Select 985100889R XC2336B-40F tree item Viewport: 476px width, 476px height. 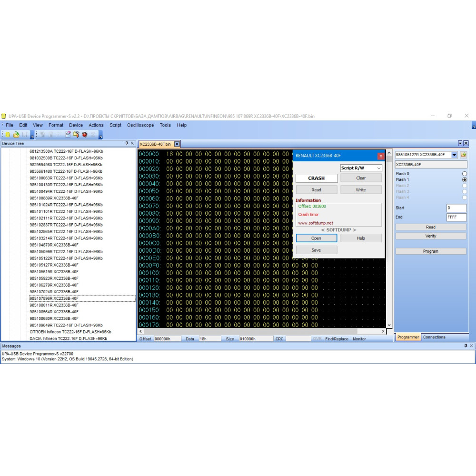(x=54, y=198)
